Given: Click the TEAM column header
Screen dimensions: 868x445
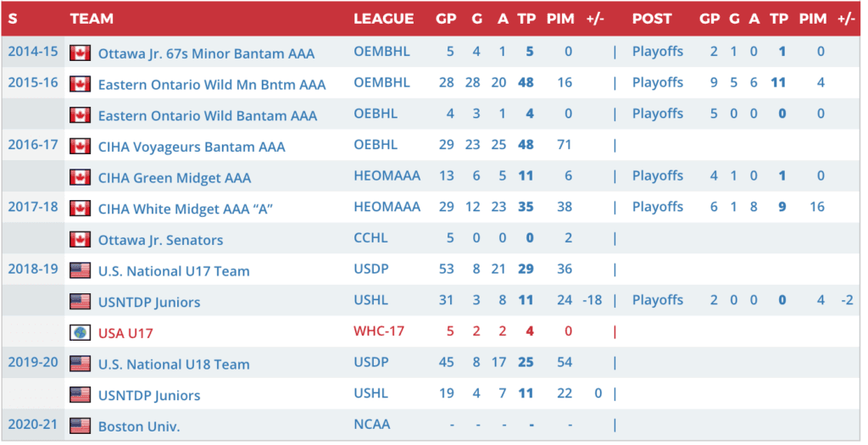Looking at the screenshot, I should 92,19.
